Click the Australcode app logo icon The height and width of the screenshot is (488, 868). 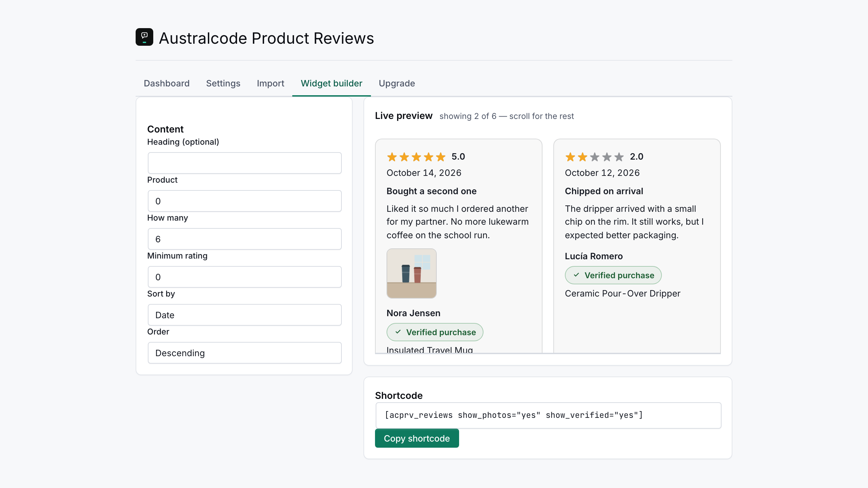coord(144,37)
